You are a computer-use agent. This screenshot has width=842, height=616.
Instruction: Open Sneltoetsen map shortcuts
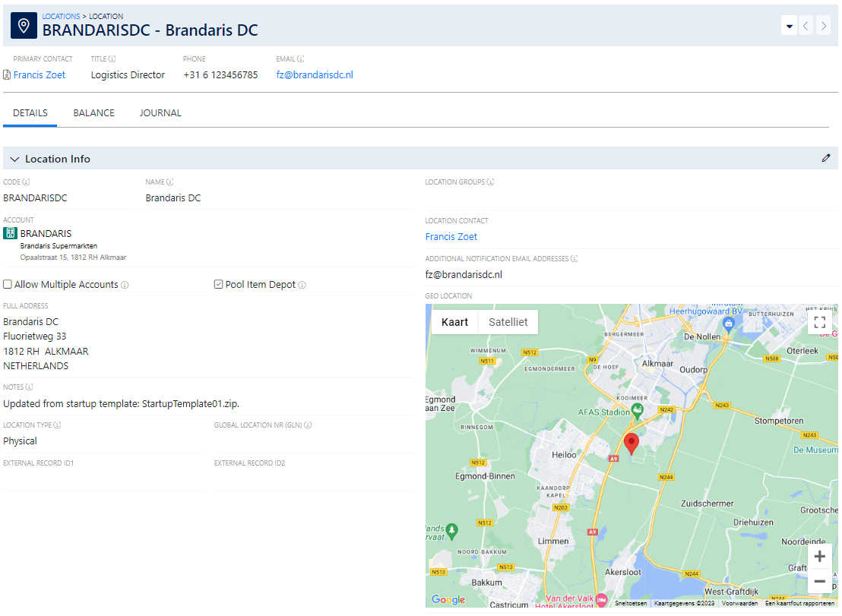631,604
